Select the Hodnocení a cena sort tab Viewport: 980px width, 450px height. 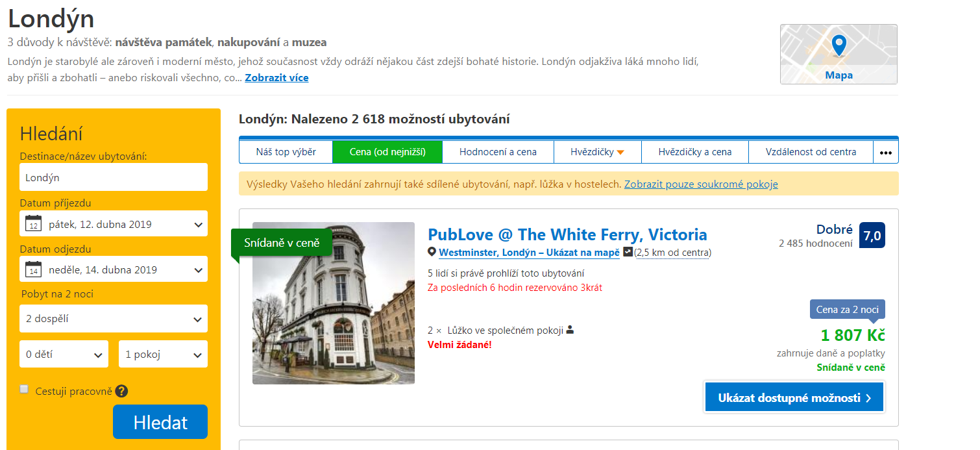pyautogui.click(x=498, y=152)
